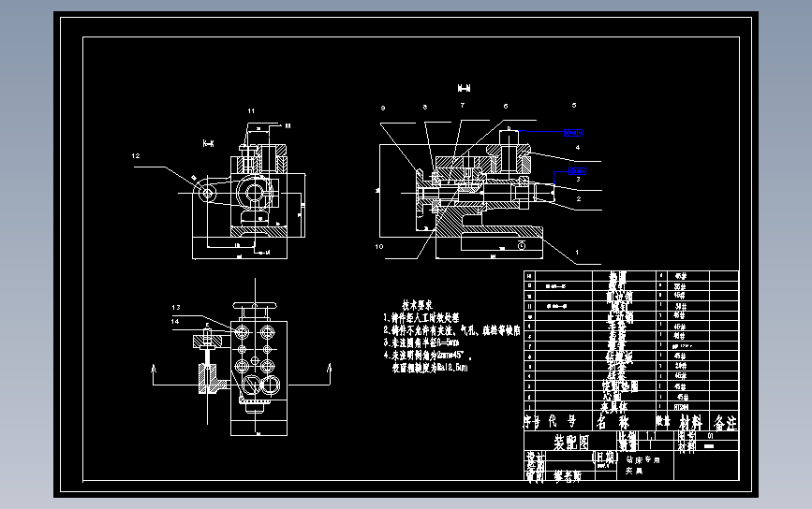Click part balloon number 7
Image resolution: width=812 pixels, height=509 pixels.
click(463, 105)
